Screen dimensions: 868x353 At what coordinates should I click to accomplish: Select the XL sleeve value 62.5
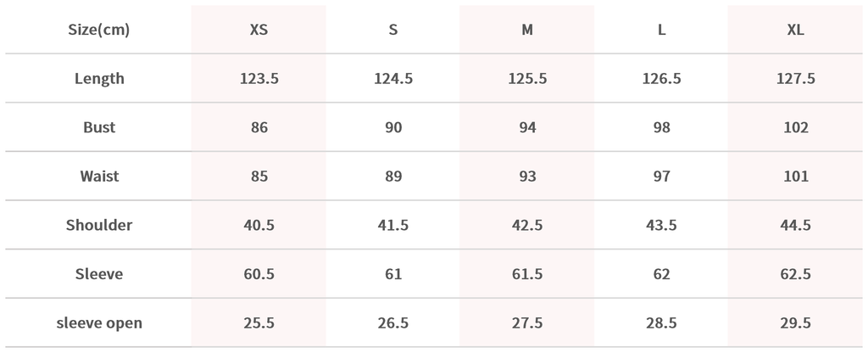click(x=796, y=274)
